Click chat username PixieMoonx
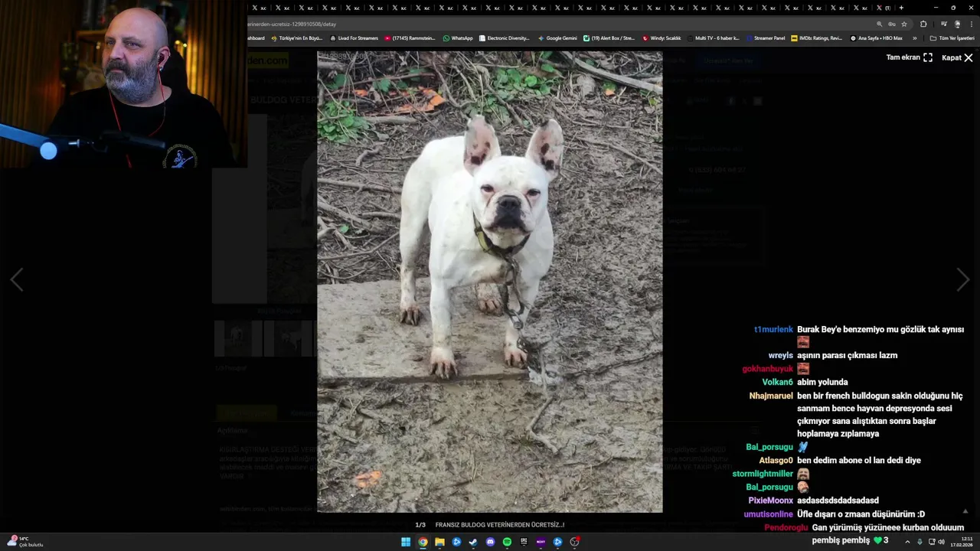The width and height of the screenshot is (980, 551). 771,500
